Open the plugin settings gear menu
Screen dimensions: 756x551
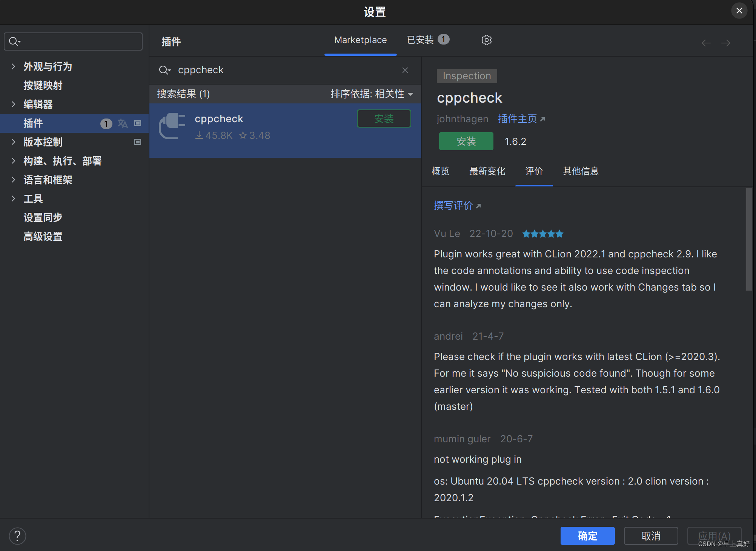click(x=486, y=40)
